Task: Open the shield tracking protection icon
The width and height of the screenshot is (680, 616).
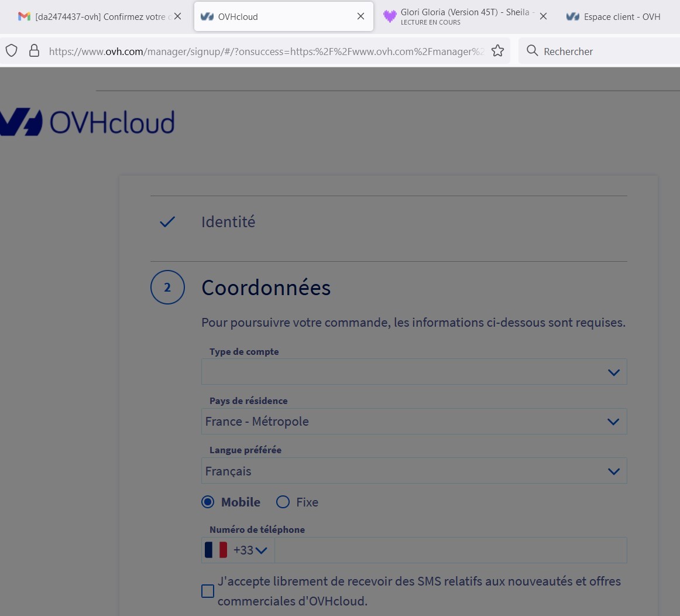Action: coord(12,51)
